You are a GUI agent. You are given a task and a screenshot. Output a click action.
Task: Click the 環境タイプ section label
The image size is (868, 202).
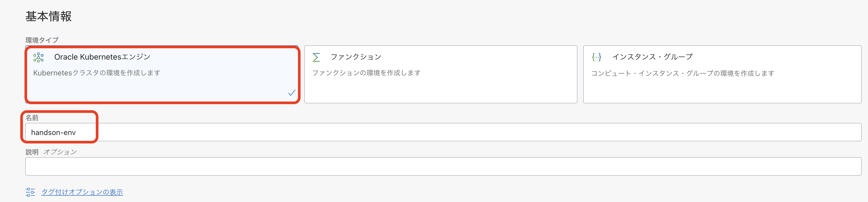tap(42, 40)
